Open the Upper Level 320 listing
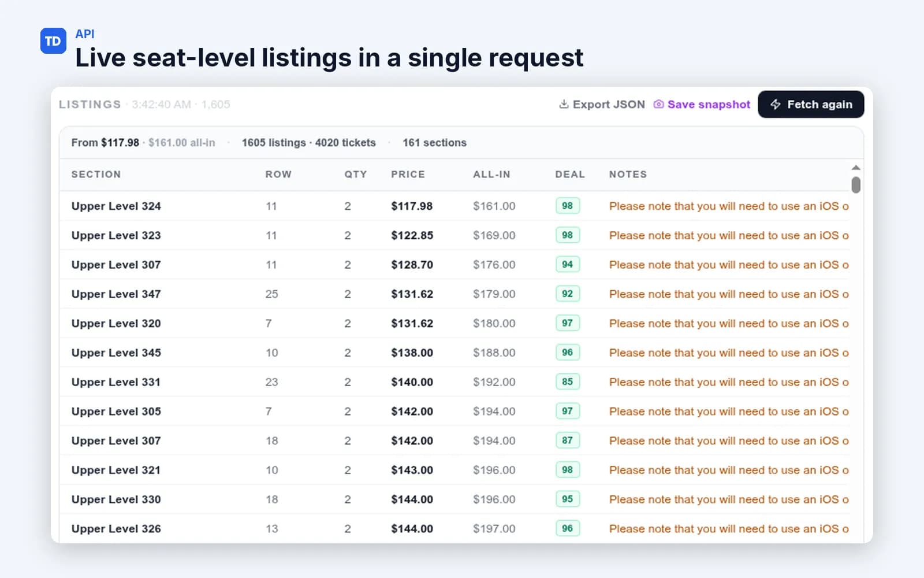This screenshot has height=578, width=924. [x=455, y=323]
